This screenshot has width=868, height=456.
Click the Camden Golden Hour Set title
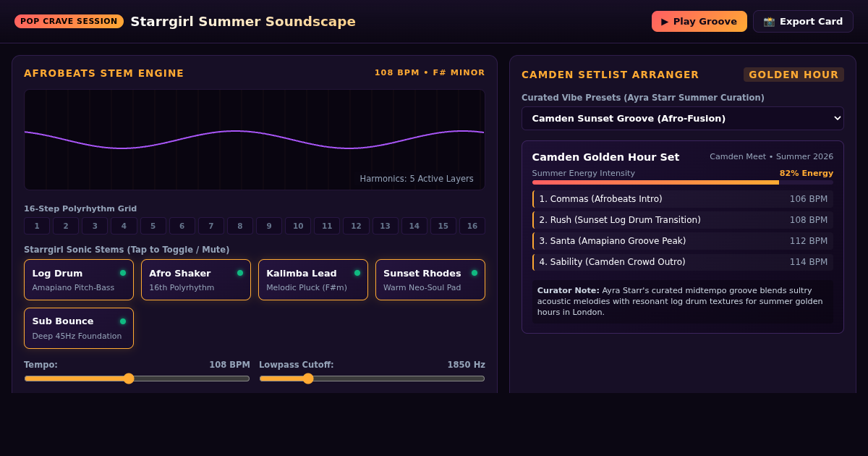pyautogui.click(x=605, y=157)
